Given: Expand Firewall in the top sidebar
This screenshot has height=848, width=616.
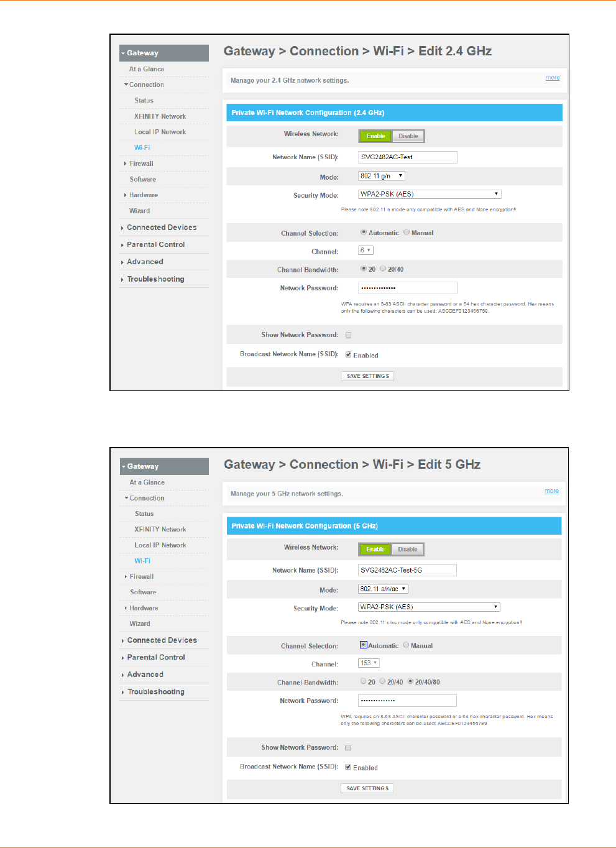Looking at the screenshot, I should coord(139,164).
